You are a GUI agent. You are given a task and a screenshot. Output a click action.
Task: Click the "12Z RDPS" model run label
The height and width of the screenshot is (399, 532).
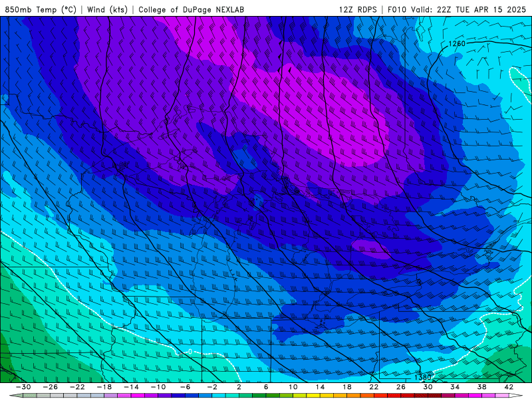click(x=358, y=9)
